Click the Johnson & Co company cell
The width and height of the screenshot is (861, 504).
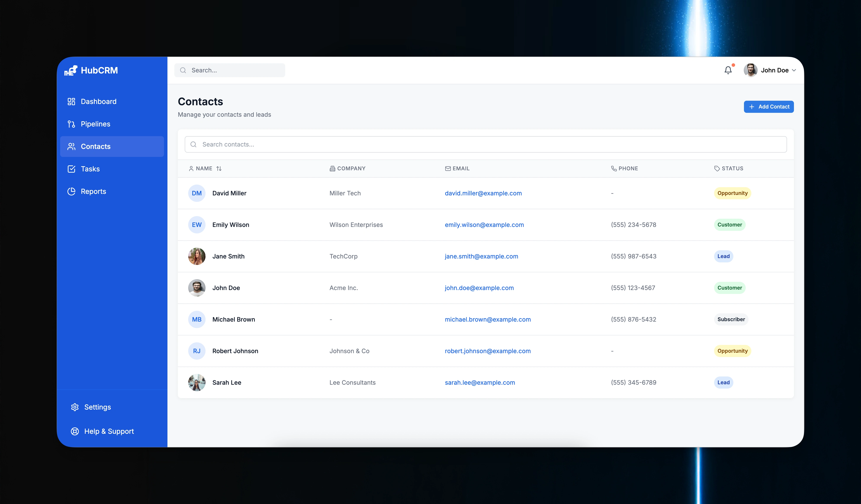(349, 351)
